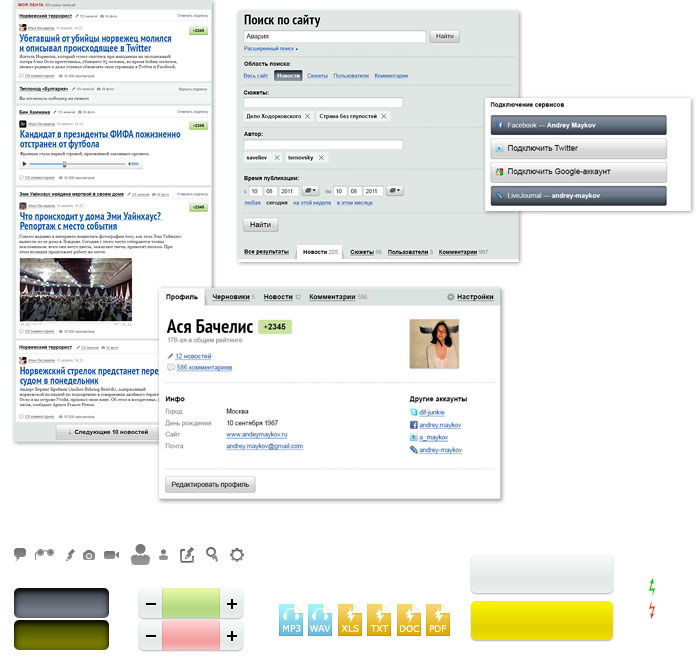Click 'Подключить Twitter' button
700x661 pixels.
coord(578,148)
